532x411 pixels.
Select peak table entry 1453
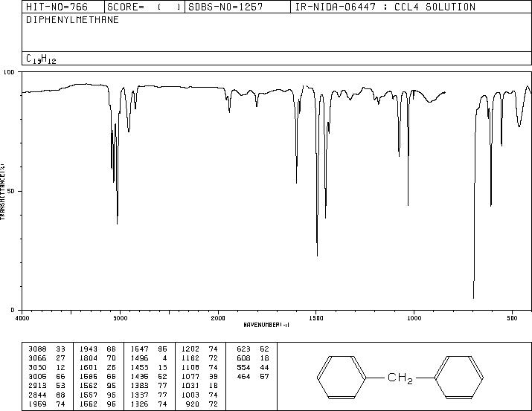click(x=149, y=367)
